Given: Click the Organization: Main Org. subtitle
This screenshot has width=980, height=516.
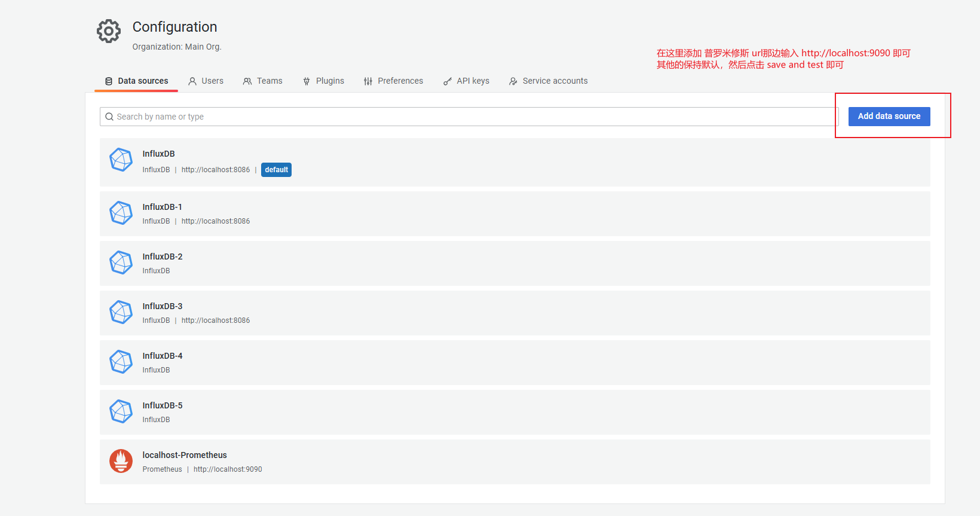Looking at the screenshot, I should tap(177, 47).
